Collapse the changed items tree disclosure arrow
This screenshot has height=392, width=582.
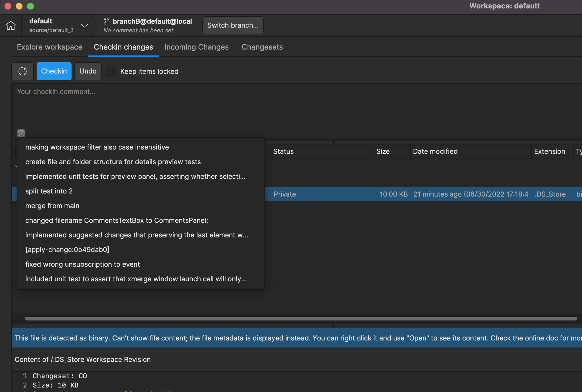pos(16,166)
